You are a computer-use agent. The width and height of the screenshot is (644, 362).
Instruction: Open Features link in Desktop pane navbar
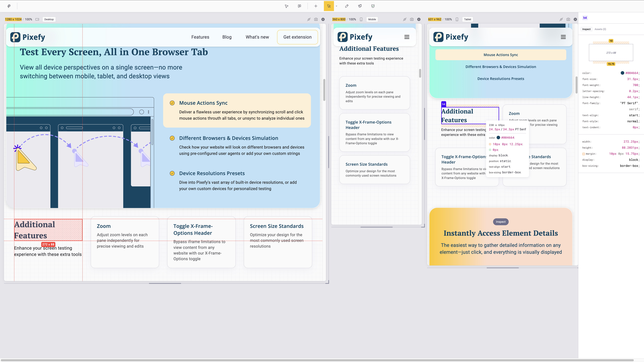pyautogui.click(x=200, y=37)
